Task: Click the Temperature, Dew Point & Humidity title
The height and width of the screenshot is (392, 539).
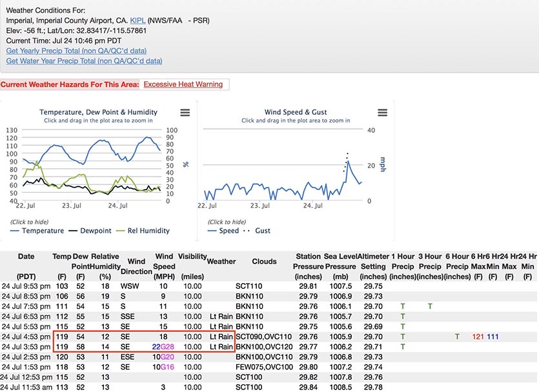Action: 98,112
